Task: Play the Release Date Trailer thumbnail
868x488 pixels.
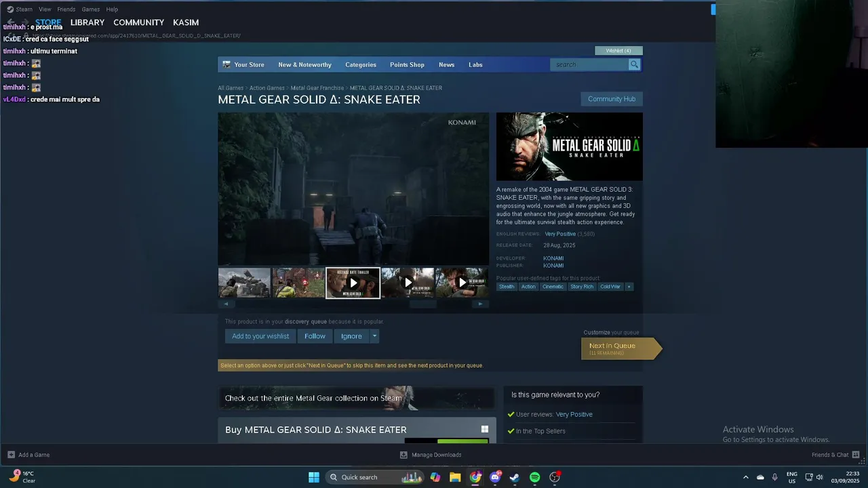Action: coord(353,283)
